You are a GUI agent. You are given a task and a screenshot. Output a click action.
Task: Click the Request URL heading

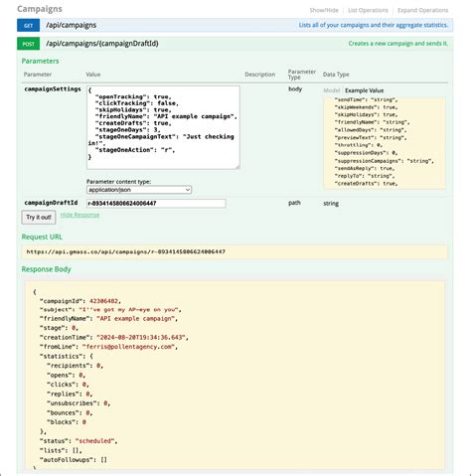pos(42,237)
